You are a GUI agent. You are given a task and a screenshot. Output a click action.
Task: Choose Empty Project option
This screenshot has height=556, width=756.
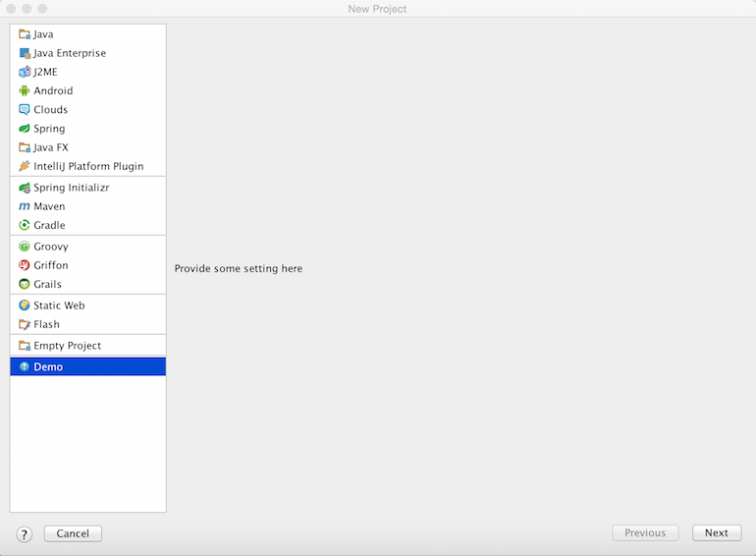(67, 346)
